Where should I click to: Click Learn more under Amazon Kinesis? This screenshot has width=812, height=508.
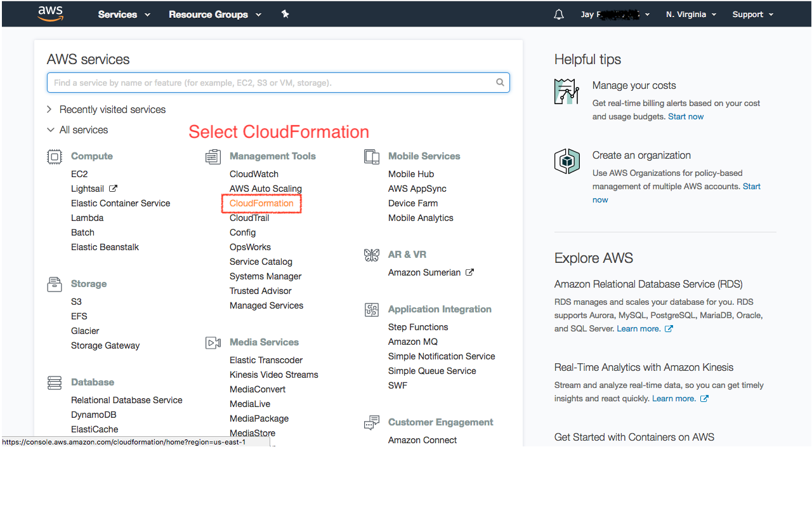coord(674,399)
